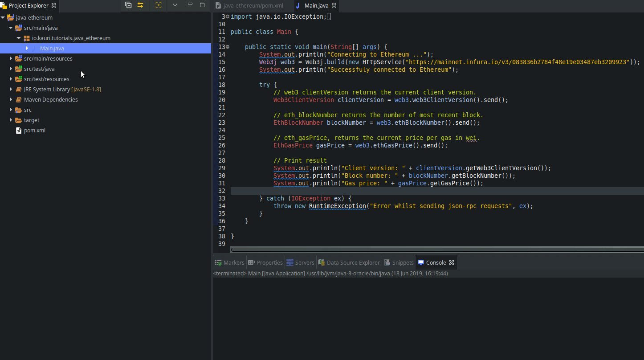The image size is (644, 360).
Task: Switch to the Project Explorer tab
Action: (29, 6)
